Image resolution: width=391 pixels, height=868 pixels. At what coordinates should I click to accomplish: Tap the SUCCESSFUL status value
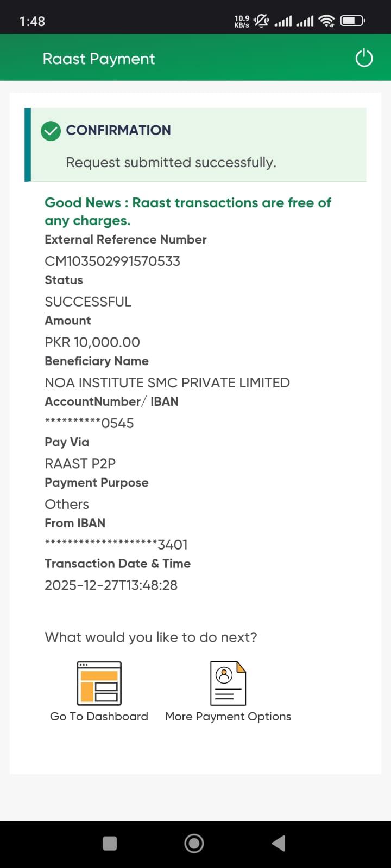pos(88,302)
